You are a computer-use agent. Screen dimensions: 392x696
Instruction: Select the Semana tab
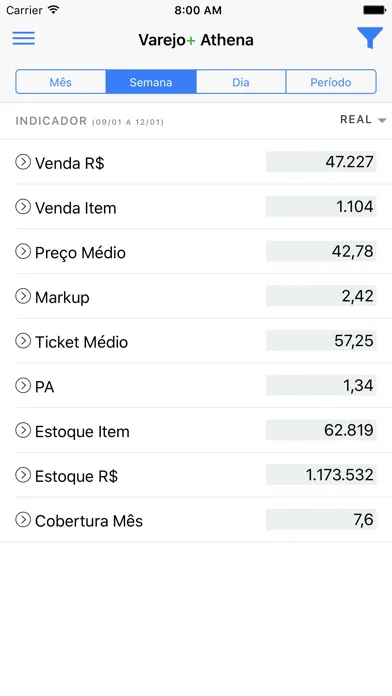(151, 82)
